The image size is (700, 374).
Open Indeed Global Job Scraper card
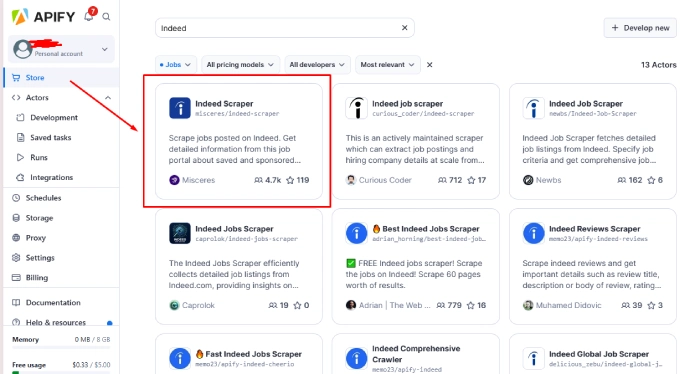point(593,354)
